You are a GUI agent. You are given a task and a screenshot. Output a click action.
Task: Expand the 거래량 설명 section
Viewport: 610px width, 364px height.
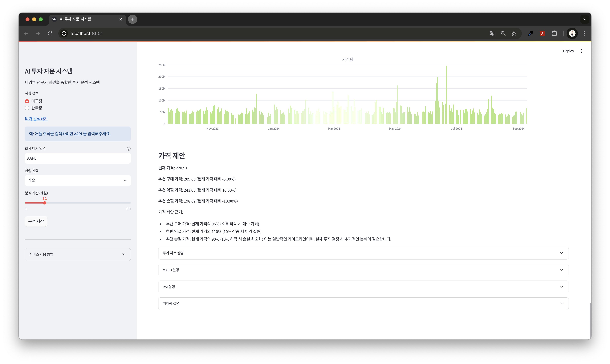pos(363,303)
